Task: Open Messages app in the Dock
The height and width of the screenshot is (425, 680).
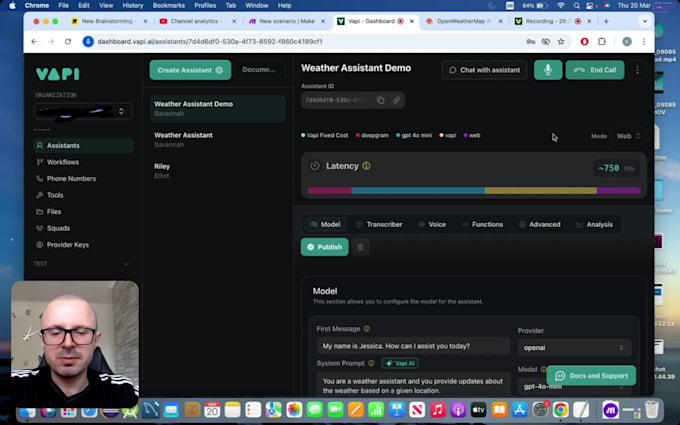Action: 314,409
